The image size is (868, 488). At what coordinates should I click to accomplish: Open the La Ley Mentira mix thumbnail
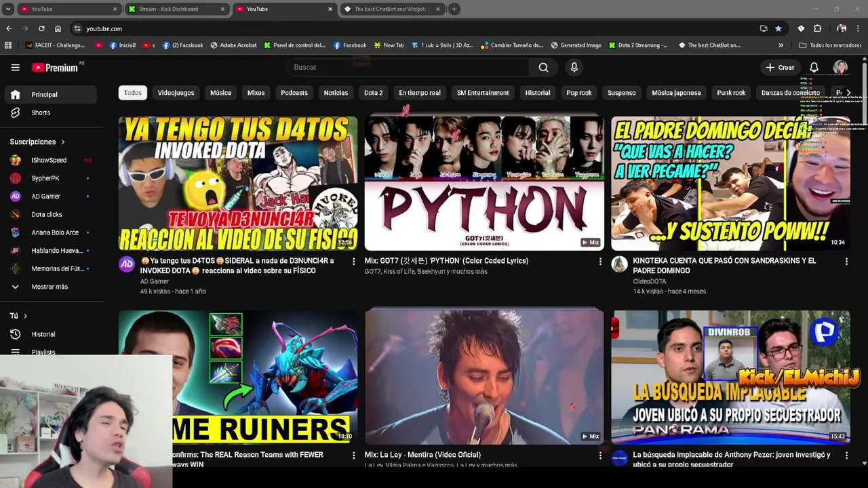click(484, 377)
